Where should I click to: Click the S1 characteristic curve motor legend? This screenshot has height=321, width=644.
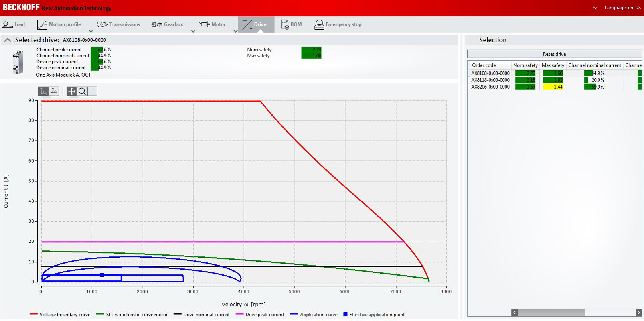pos(132,315)
